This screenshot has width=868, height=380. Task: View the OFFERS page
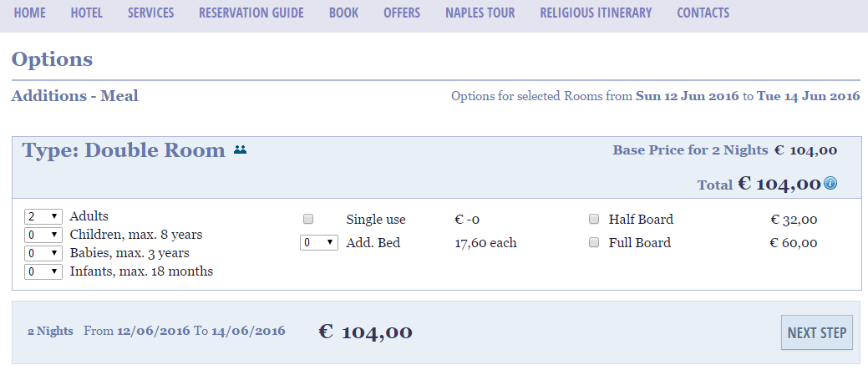(402, 13)
